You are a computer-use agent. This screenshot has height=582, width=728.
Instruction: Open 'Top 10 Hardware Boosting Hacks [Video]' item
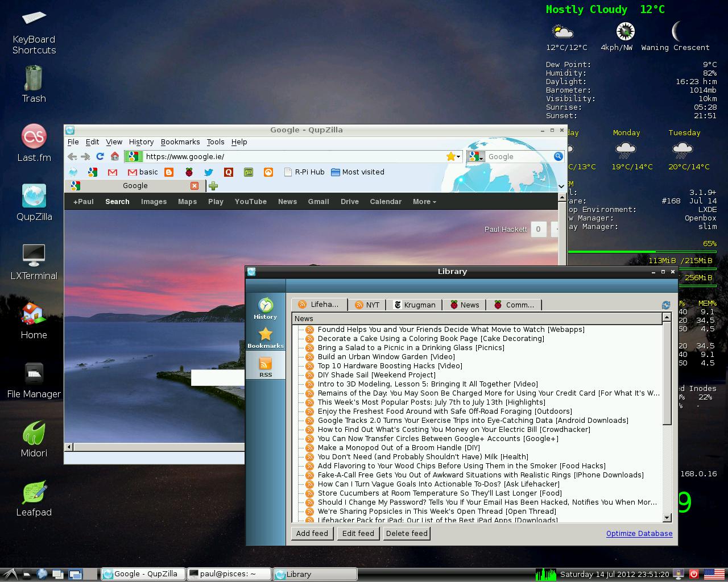tap(390, 366)
